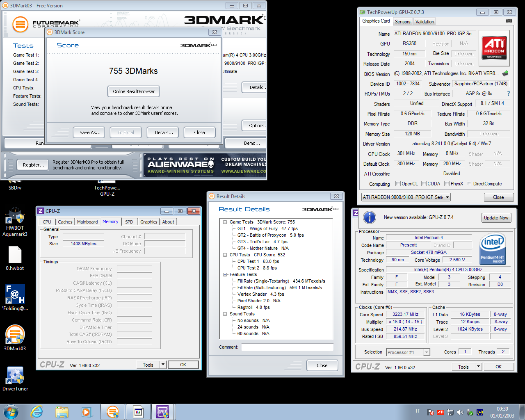Click the Action Center flag tray icon

[430, 412]
